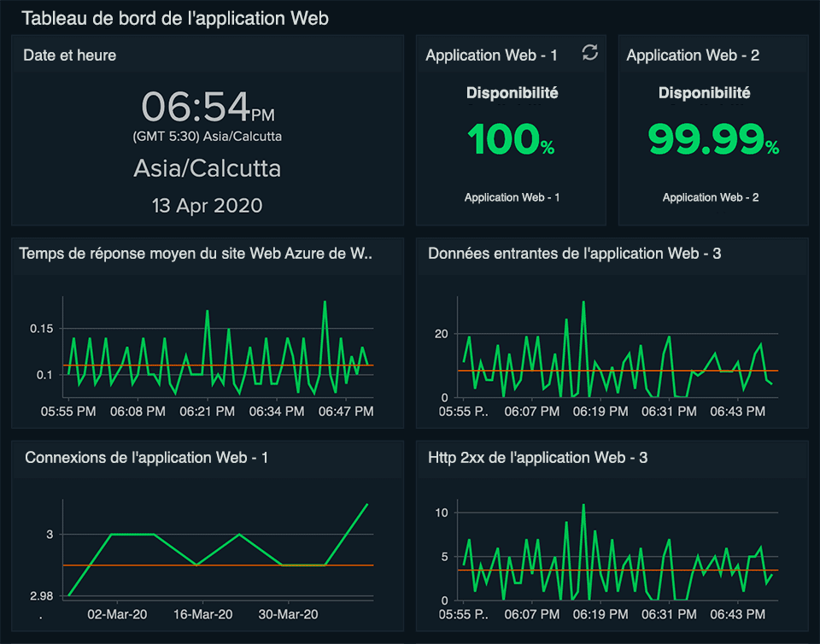This screenshot has height=644, width=820.
Task: Click the 100% availability value
Action: coord(504,139)
